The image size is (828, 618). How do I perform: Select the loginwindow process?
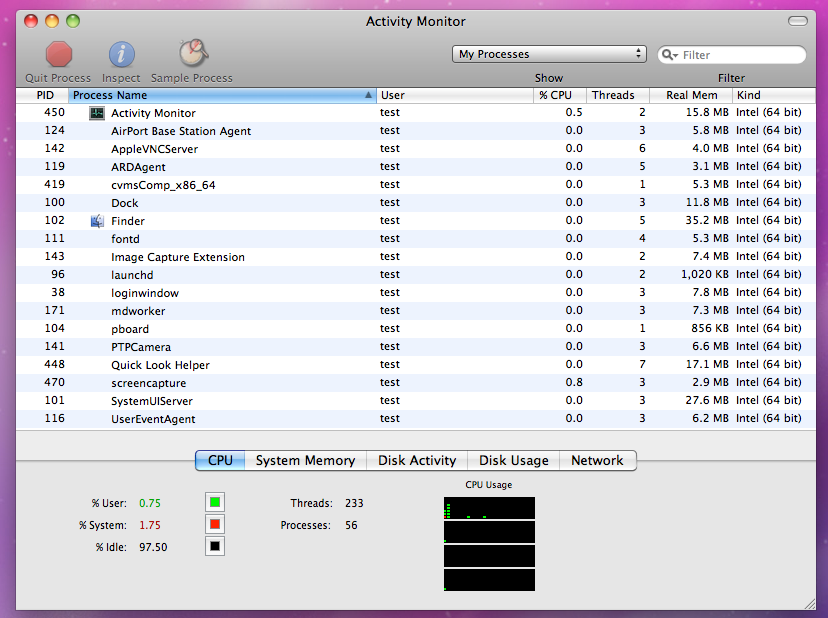(416, 293)
